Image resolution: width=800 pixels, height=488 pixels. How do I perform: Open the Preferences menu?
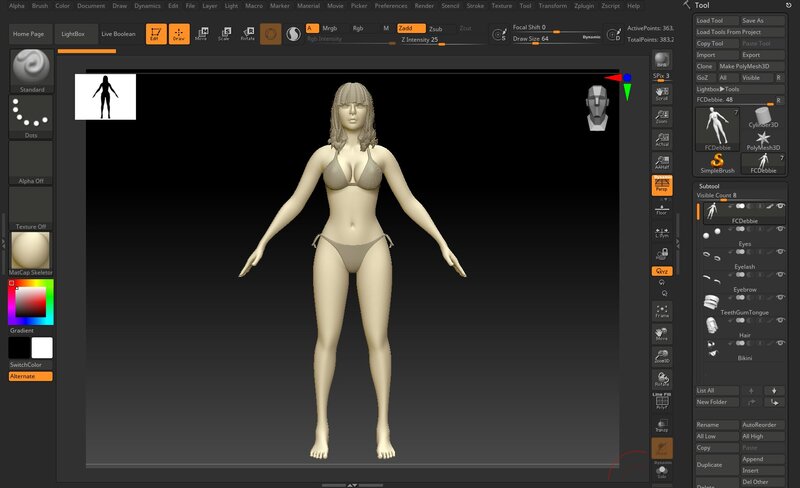(x=391, y=6)
